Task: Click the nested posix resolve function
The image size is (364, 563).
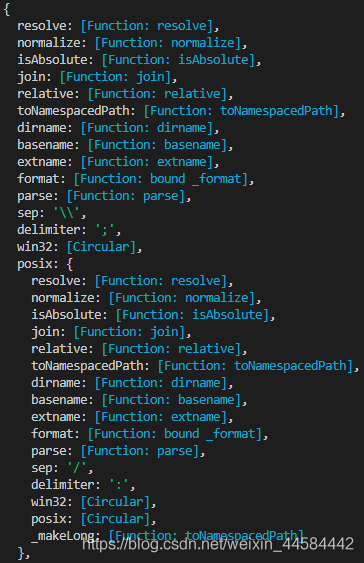Action: pos(132,281)
